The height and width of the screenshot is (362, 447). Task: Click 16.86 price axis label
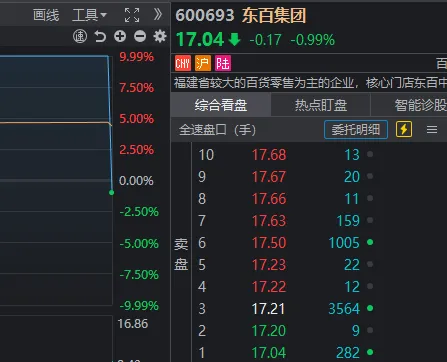click(133, 324)
